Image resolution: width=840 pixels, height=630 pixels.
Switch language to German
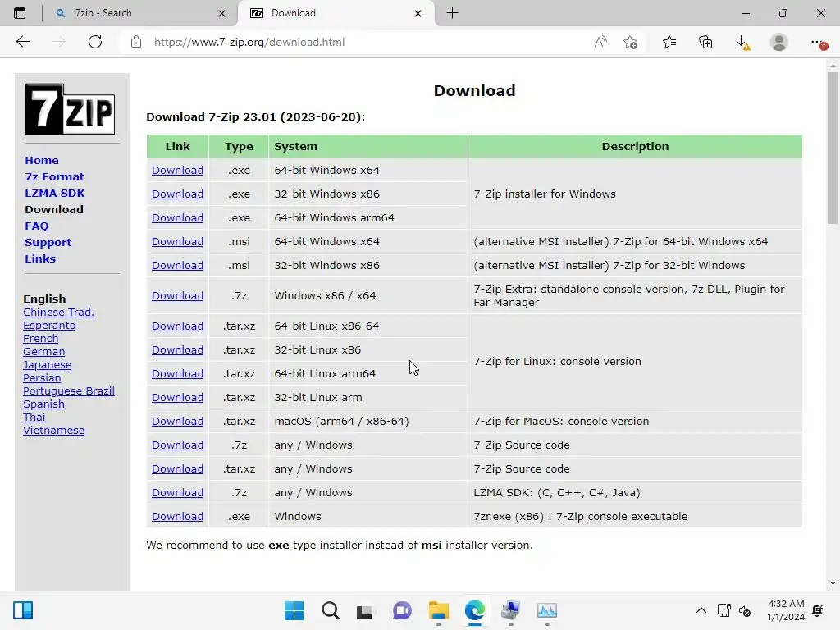tap(44, 351)
